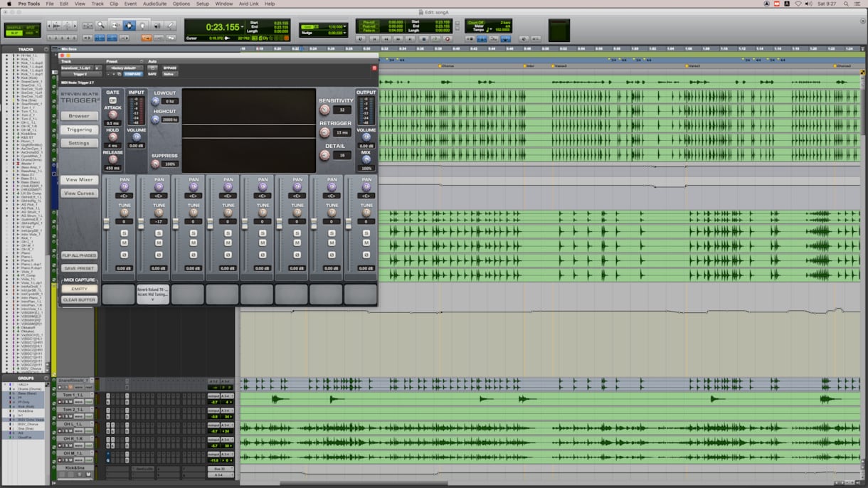Toggle the plugin BYPASS button
The height and width of the screenshot is (488, 868).
pyautogui.click(x=170, y=68)
